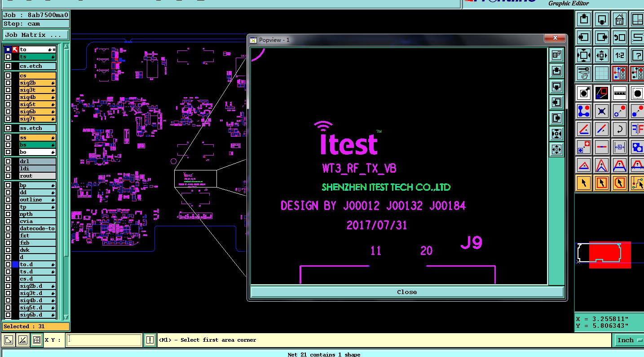Toggle the checkbox for layer sig2b
Screen dimensions: 644x357
tap(8, 83)
